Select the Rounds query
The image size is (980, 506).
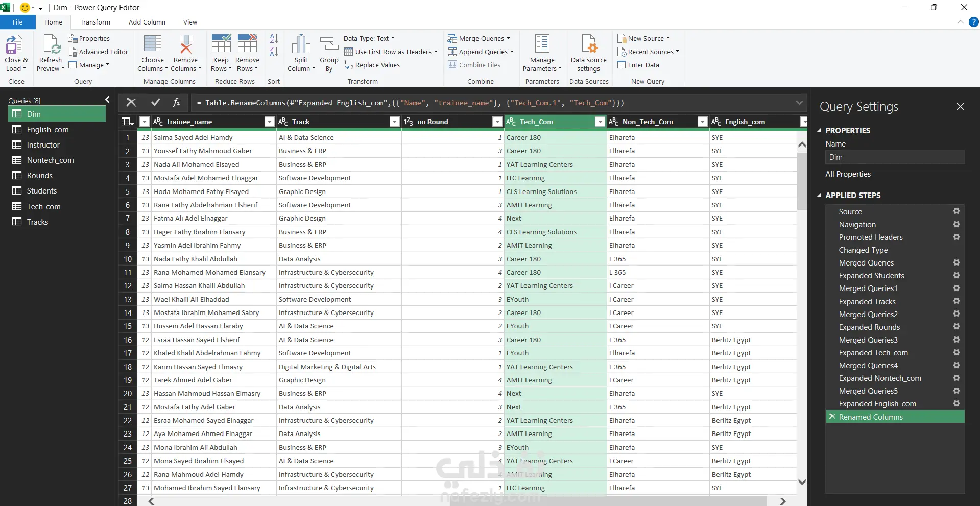point(57,176)
